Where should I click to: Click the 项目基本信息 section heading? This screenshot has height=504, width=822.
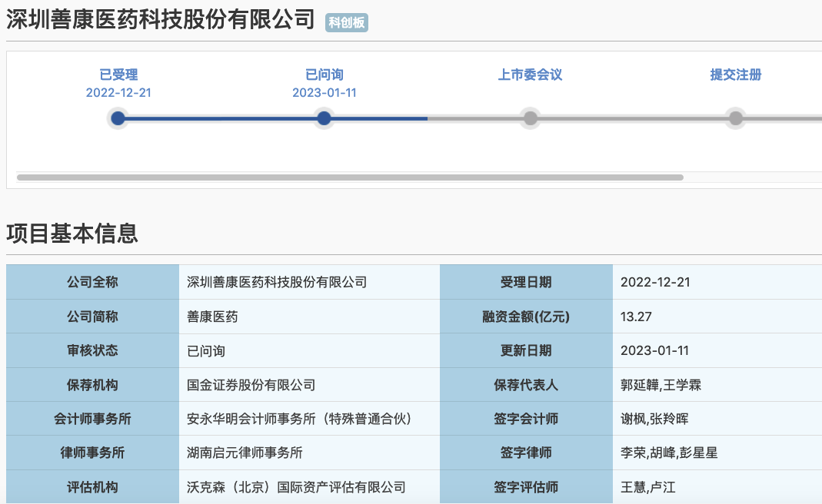coord(72,234)
